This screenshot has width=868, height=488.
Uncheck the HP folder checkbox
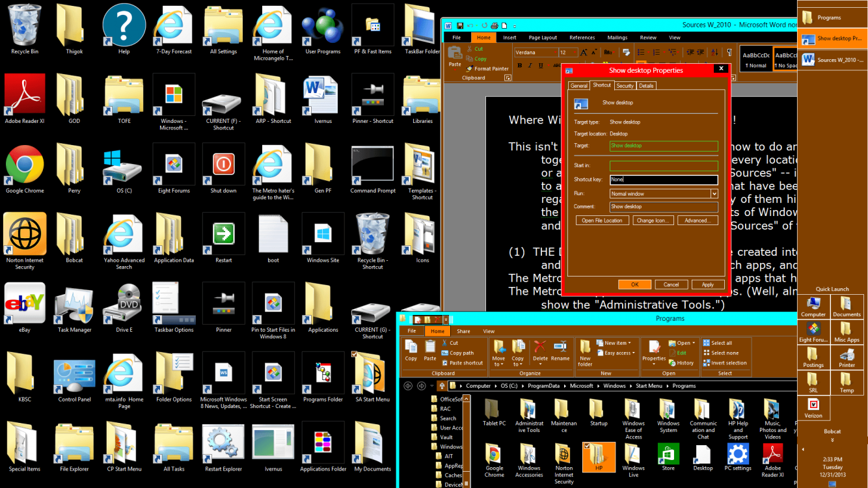click(588, 446)
